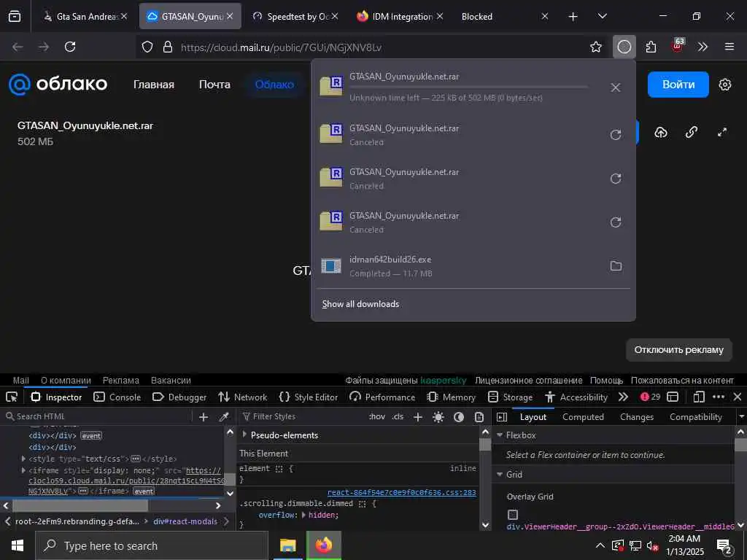This screenshot has width=747, height=560.
Task: Toggle Responsive Design Mode icon
Action: point(699,397)
